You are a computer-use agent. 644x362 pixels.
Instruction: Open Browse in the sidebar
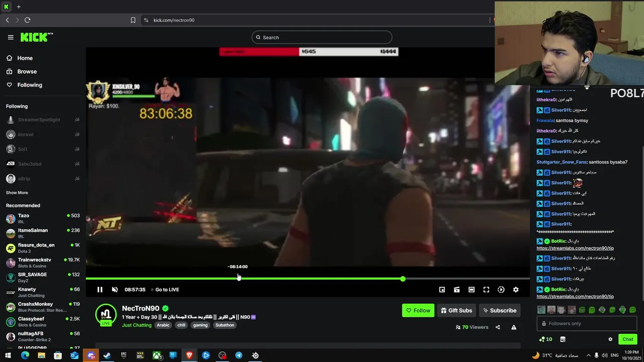click(x=27, y=71)
